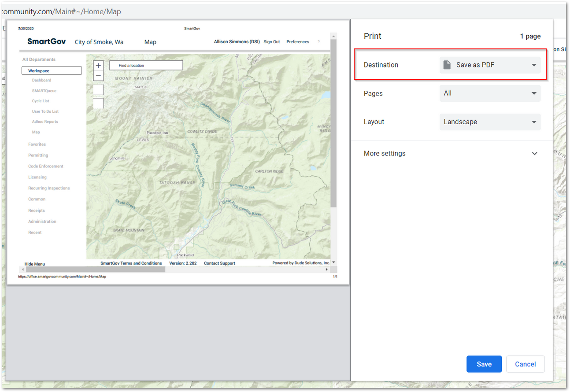Open Favorites in the preview sidebar
This screenshot has height=392, width=570.
pyautogui.click(x=37, y=144)
